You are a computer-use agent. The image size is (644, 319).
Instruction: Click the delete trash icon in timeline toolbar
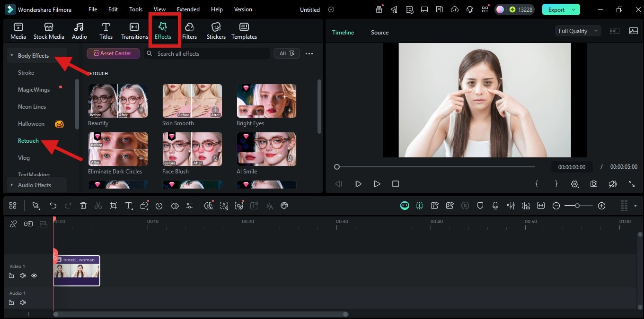tap(83, 206)
